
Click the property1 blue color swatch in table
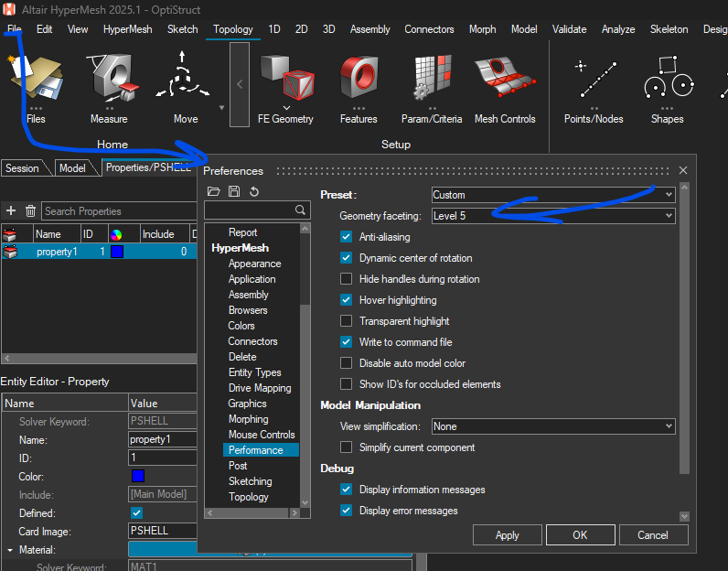tap(117, 252)
